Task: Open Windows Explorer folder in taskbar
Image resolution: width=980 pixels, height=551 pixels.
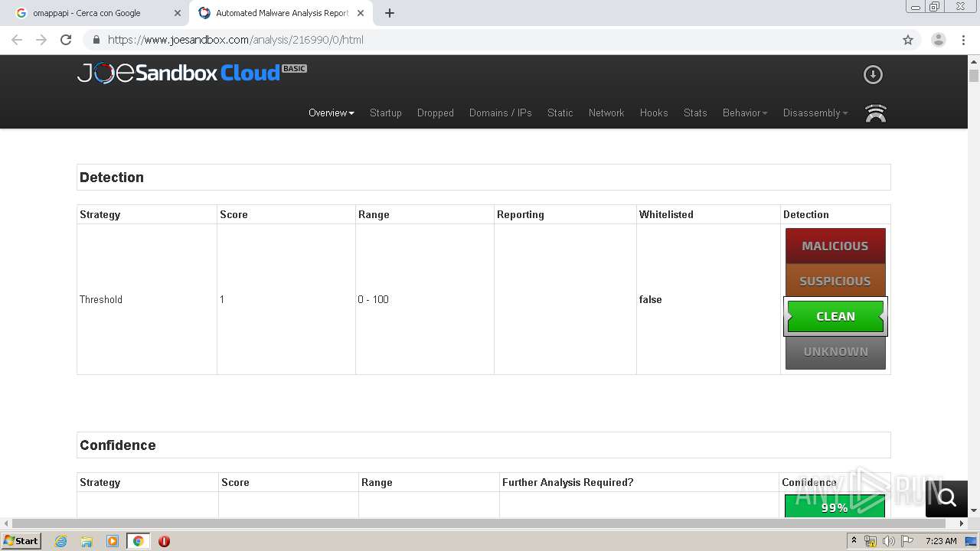Action: coord(87,541)
